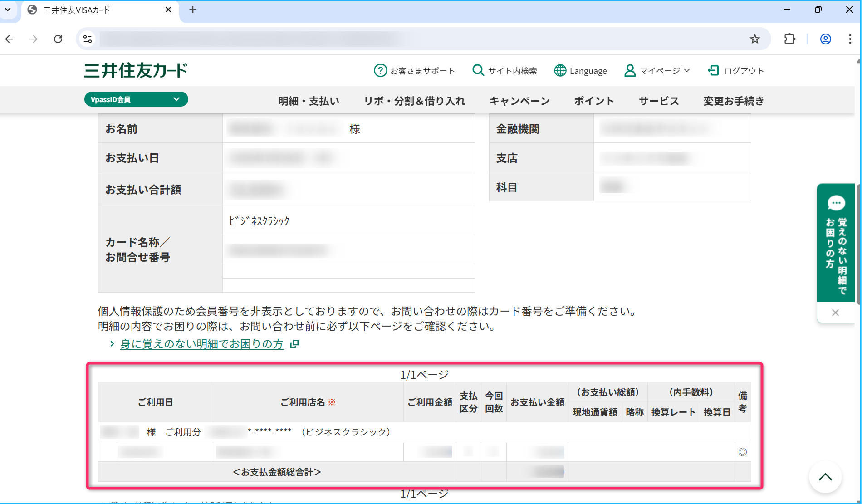This screenshot has width=862, height=504.
Task: Open the tab search chevron dropdown
Action: [x=8, y=10]
